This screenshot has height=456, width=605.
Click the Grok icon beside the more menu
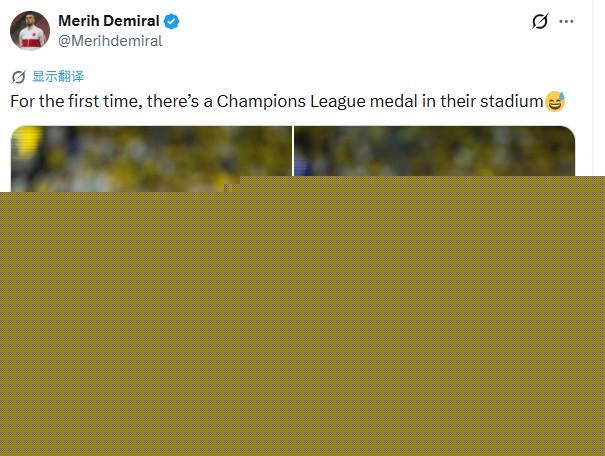(x=539, y=21)
